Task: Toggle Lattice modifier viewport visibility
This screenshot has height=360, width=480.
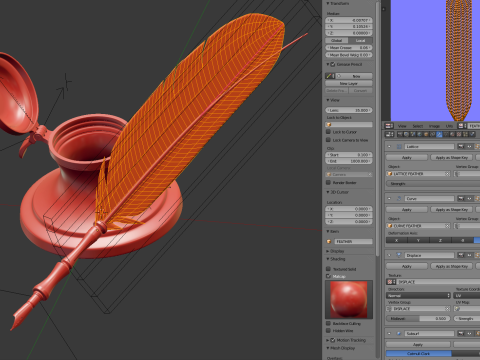Action: (469, 146)
